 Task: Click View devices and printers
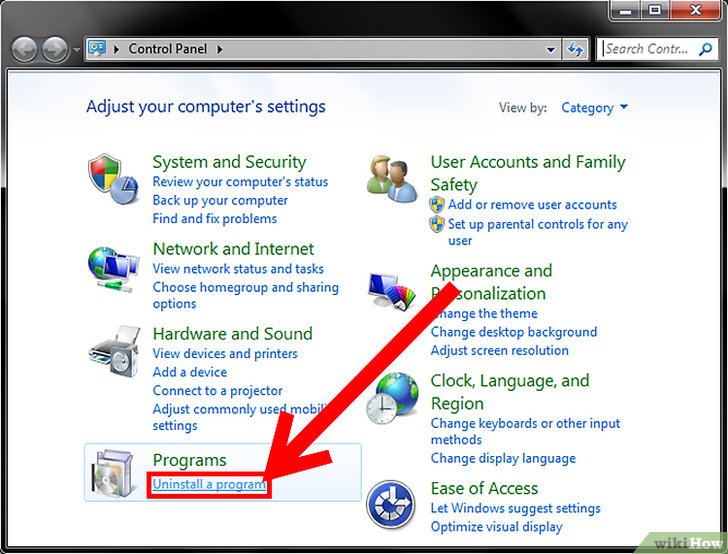coord(225,354)
